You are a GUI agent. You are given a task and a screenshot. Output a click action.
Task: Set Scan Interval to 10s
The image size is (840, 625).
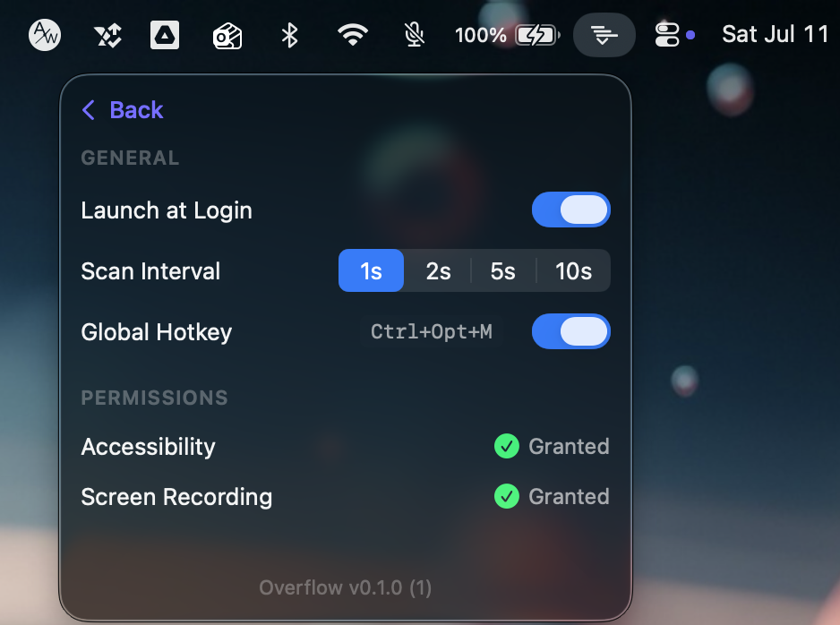click(x=573, y=270)
